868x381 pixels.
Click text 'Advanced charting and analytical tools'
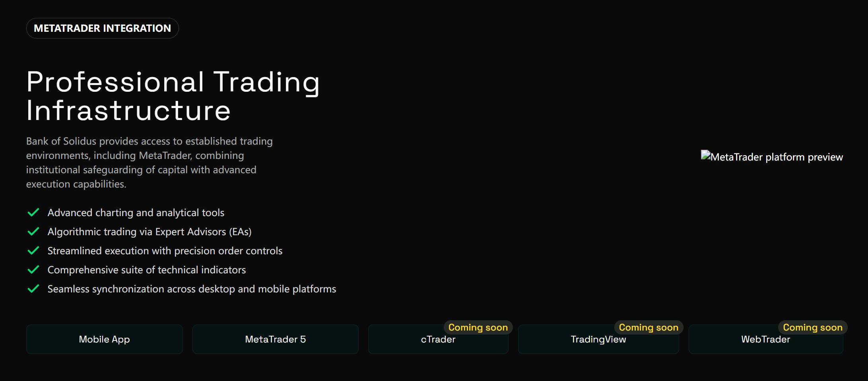(x=136, y=213)
